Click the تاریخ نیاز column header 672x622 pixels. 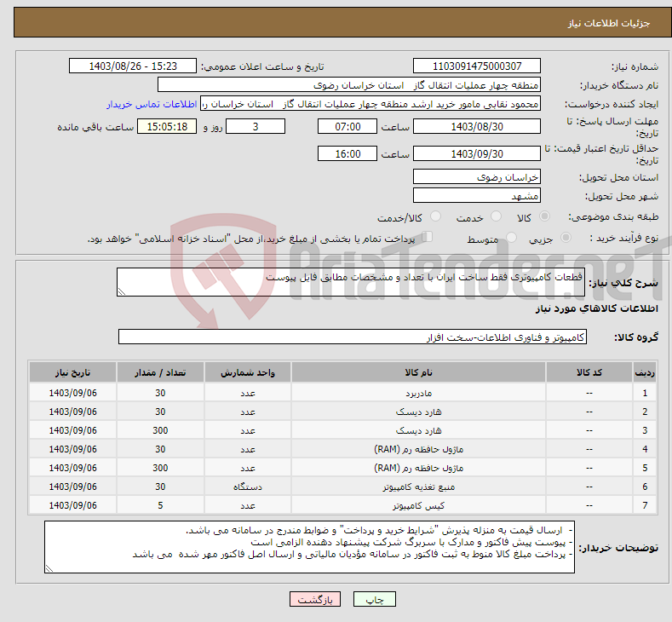coord(73,372)
